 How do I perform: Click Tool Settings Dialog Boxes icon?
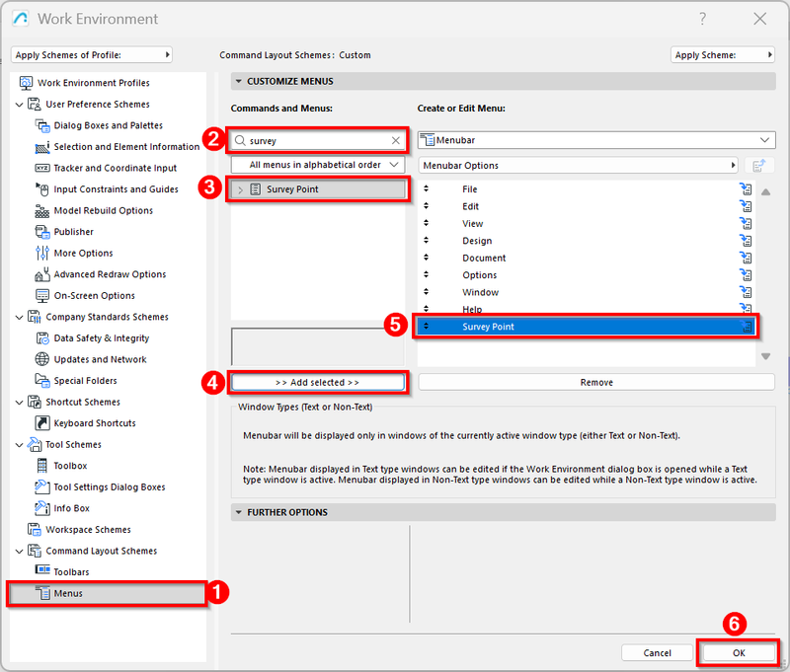42,486
